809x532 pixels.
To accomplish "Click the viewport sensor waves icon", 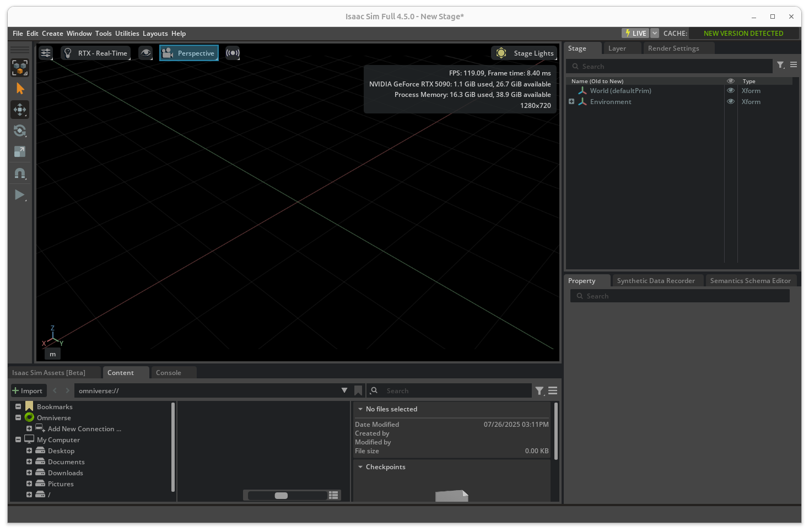I will coord(233,53).
